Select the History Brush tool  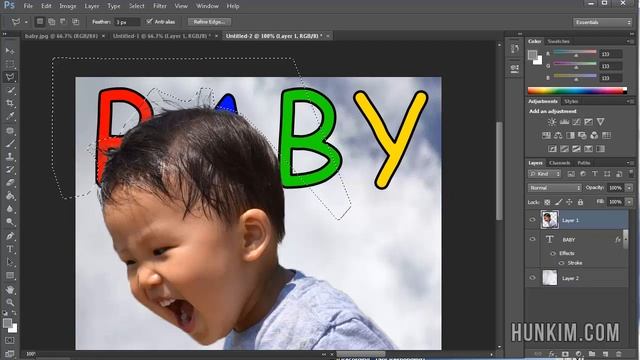[x=10, y=169]
